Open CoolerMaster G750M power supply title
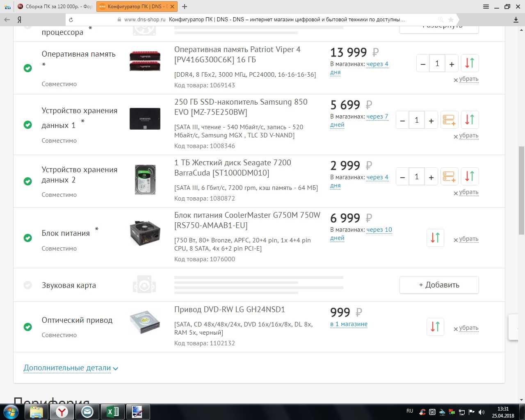Viewport: 525px width, 420px height. click(x=247, y=220)
